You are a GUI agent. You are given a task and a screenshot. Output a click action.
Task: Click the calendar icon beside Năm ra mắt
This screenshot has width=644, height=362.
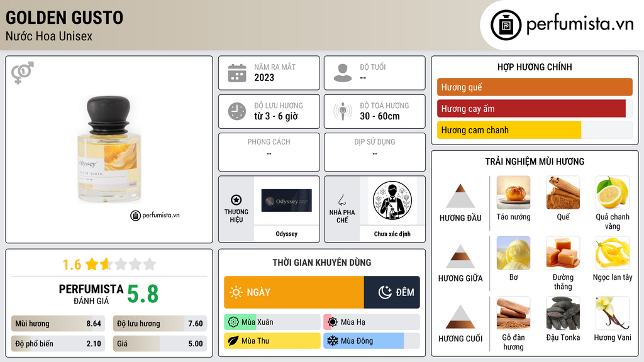(237, 73)
